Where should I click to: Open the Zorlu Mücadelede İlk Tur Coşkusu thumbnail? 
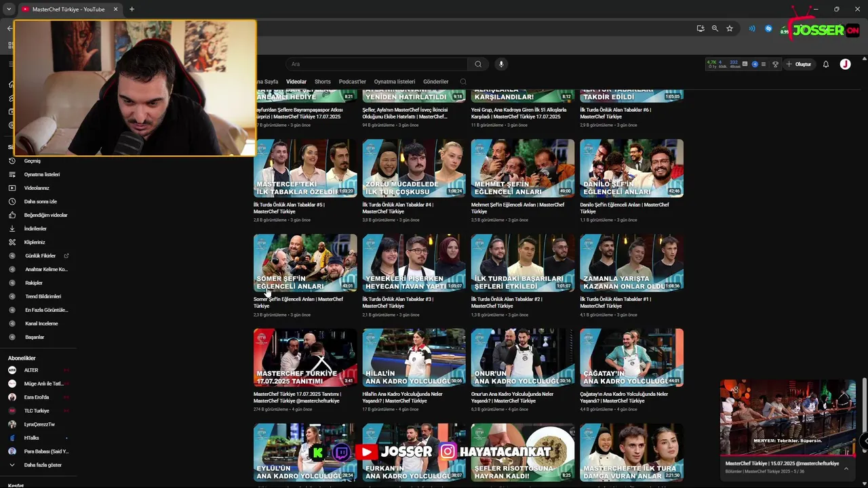[414, 168]
